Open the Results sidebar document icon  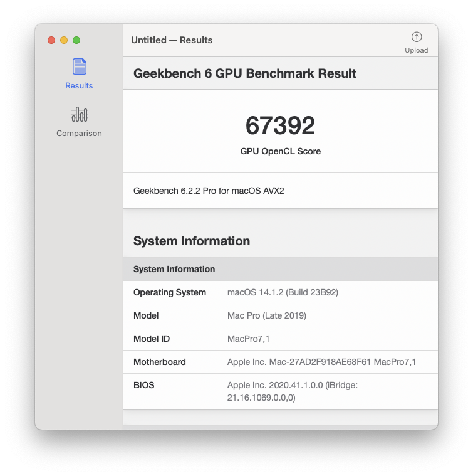pyautogui.click(x=79, y=66)
